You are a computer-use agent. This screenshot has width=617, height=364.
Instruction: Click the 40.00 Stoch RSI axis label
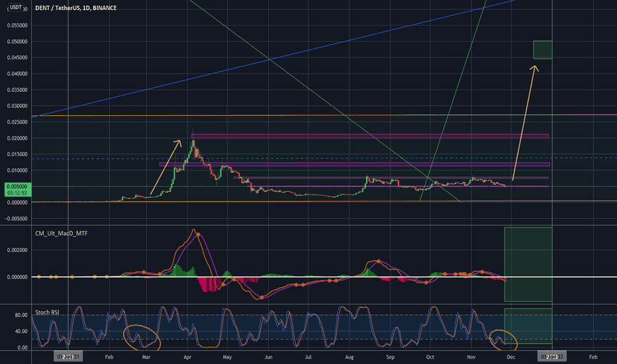pos(21,332)
